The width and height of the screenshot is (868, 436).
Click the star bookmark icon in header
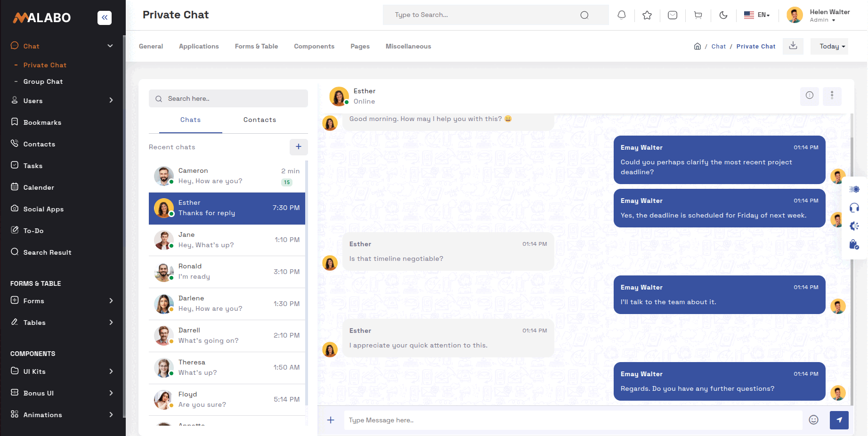tap(647, 15)
